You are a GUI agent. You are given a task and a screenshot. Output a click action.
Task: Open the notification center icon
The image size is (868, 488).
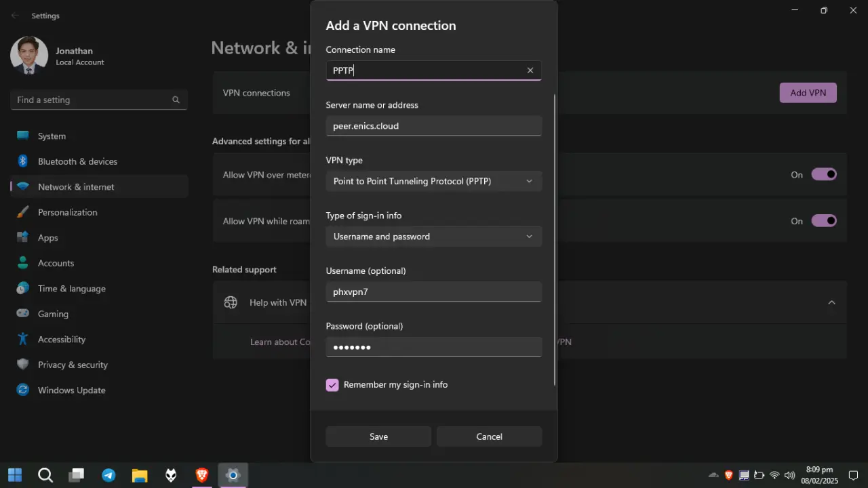tap(854, 475)
